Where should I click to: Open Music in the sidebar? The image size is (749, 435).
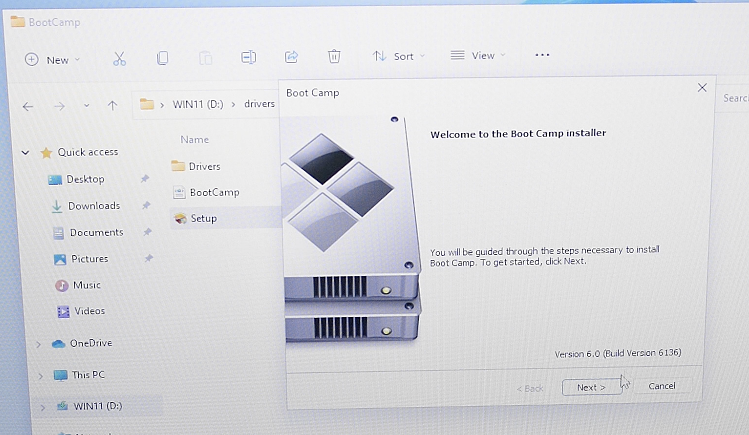click(x=86, y=285)
